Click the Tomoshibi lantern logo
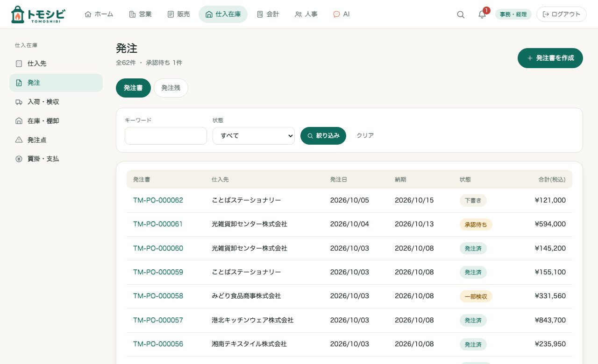 38,14
